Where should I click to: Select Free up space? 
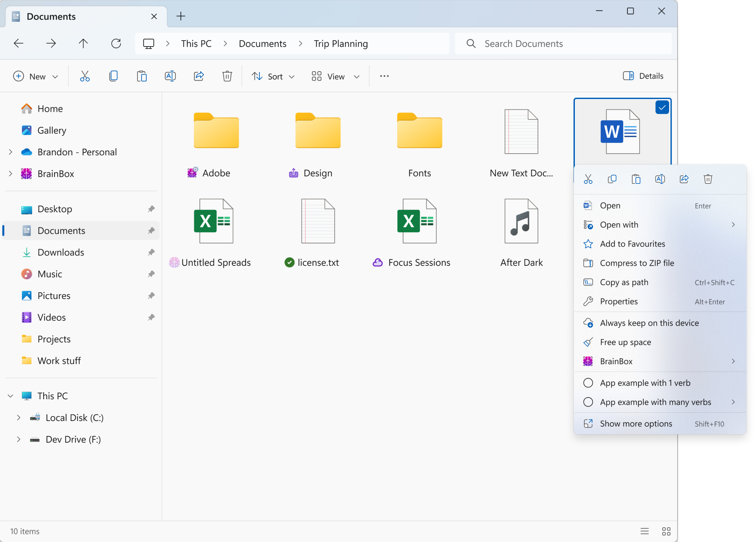click(x=660, y=342)
